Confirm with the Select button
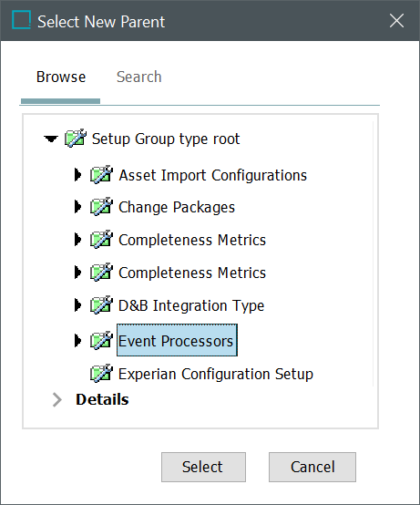420x505 pixels. [x=203, y=467]
